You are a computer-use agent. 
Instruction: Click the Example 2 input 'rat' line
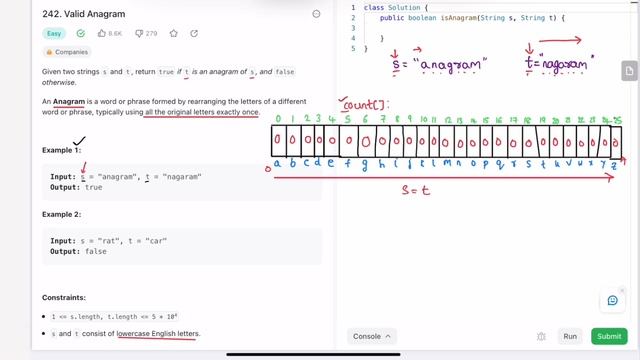[109, 241]
